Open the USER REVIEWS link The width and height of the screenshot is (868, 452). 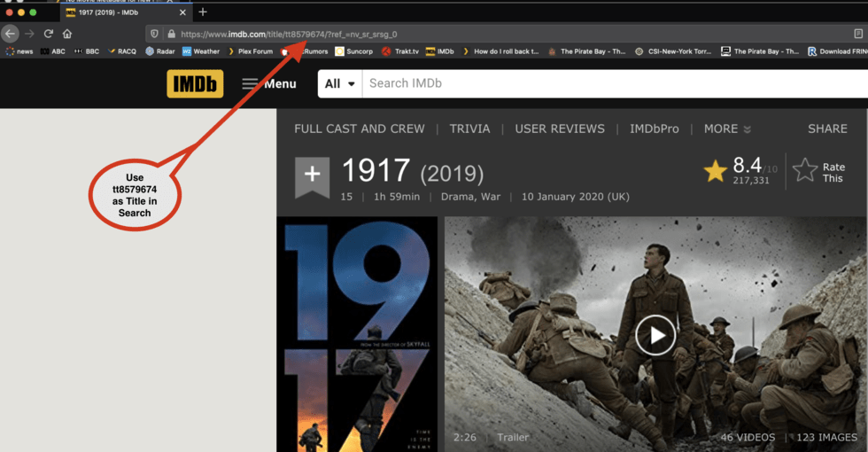point(560,129)
